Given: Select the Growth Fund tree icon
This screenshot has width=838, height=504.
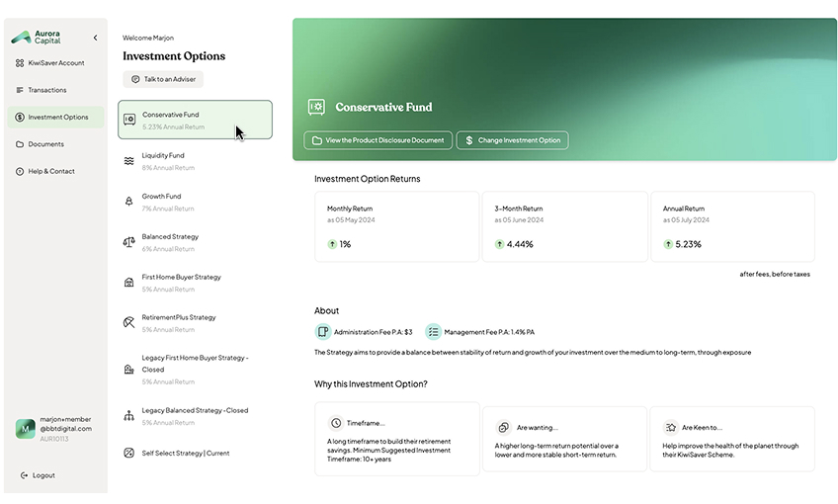Looking at the screenshot, I should click(128, 202).
